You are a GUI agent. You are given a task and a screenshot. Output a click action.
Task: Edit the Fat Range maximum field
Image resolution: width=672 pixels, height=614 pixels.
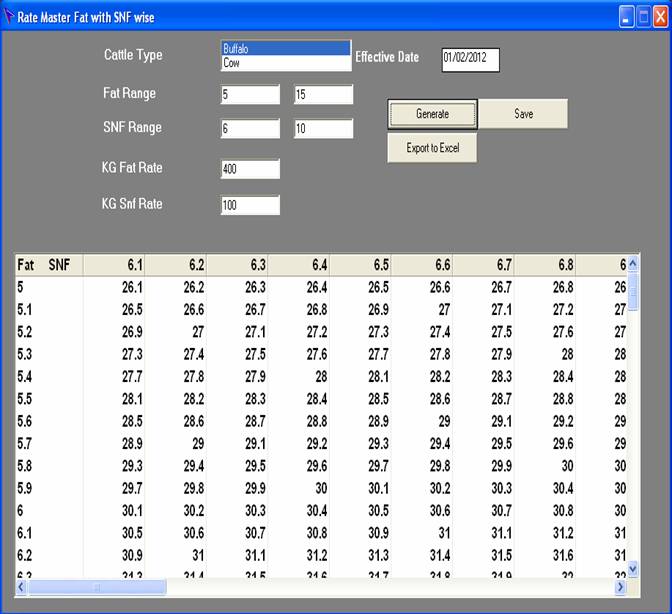click(x=323, y=95)
